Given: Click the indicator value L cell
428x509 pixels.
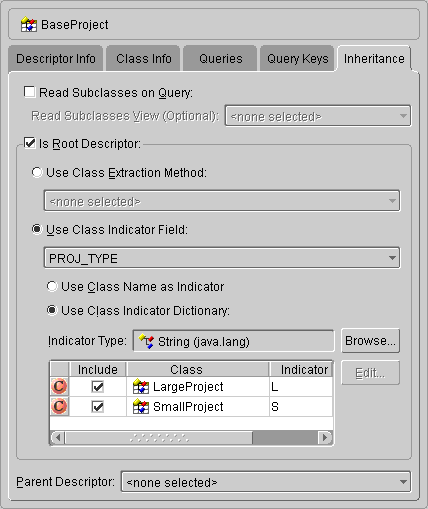Looking at the screenshot, I should click(x=301, y=387).
